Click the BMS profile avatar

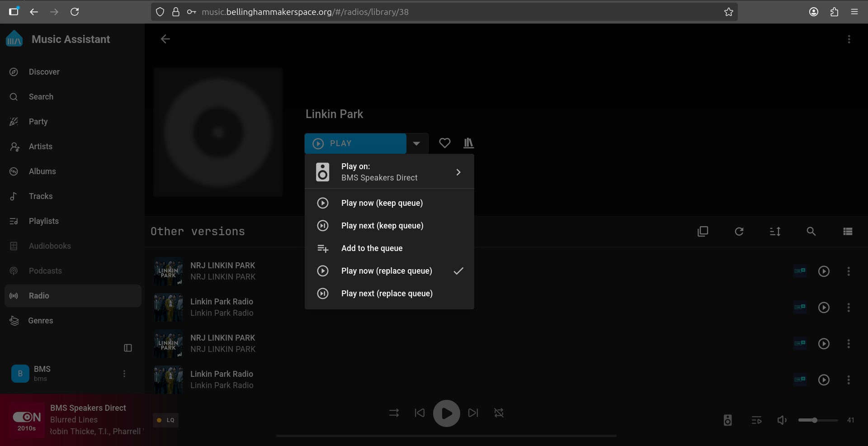pos(20,374)
